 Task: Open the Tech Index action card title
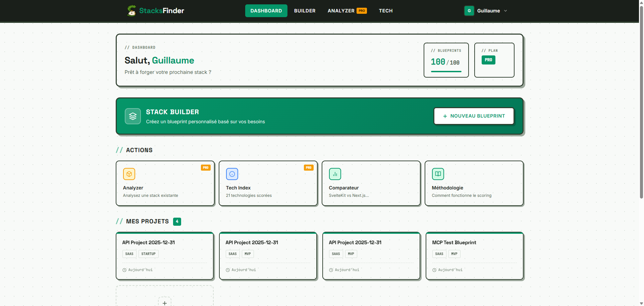(238, 188)
